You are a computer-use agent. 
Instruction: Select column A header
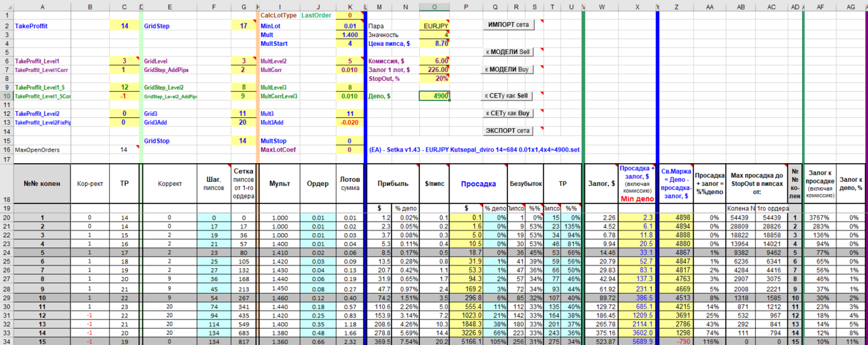(42, 6)
